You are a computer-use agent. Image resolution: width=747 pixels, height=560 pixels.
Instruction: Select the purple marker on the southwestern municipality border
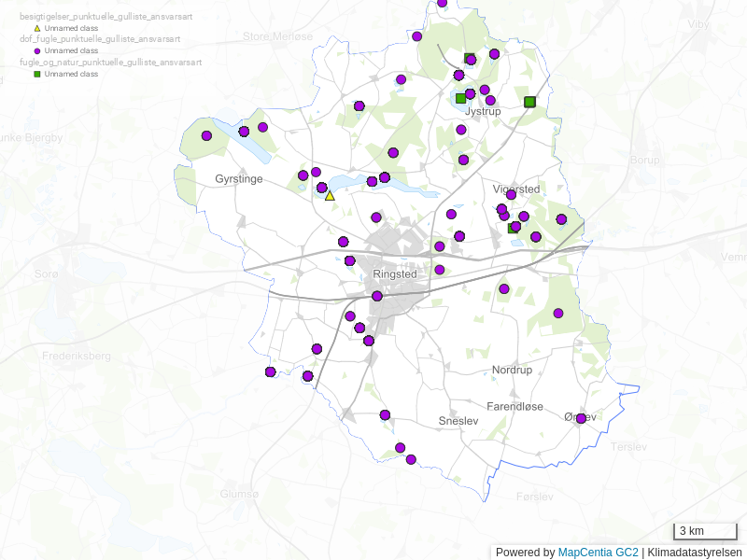271,371
